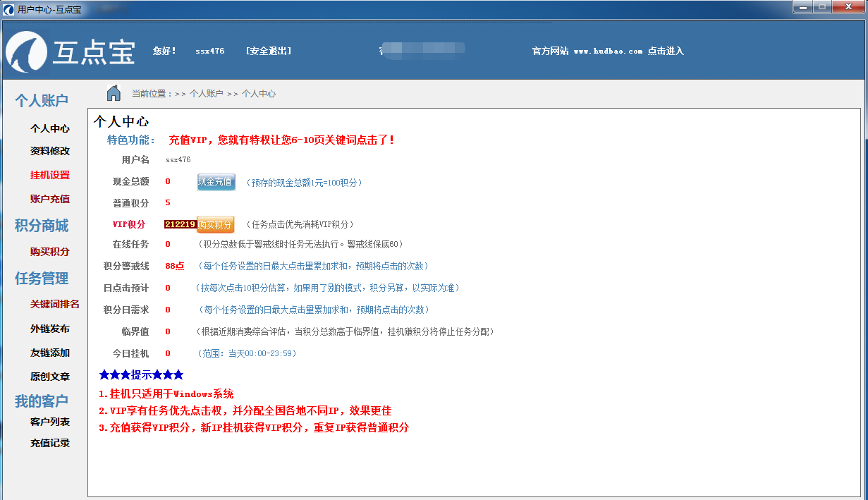Click the home icon beside 当前位置
Screen dimensions: 868x500
[114, 93]
